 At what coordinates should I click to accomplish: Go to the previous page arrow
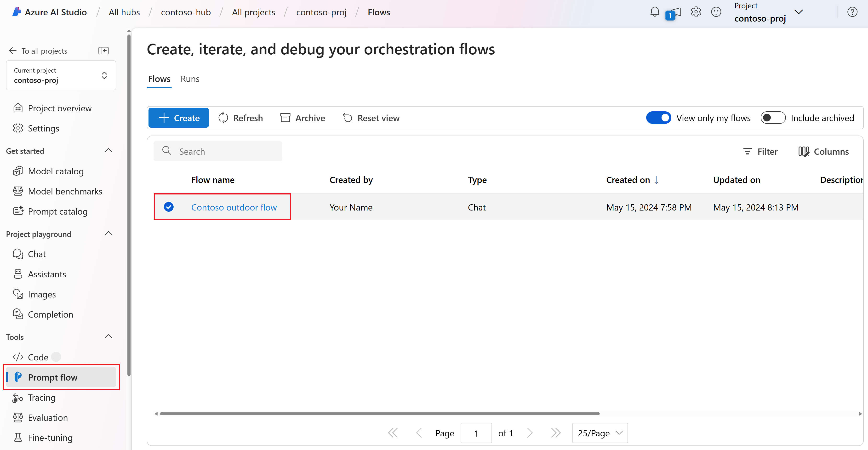tap(419, 433)
